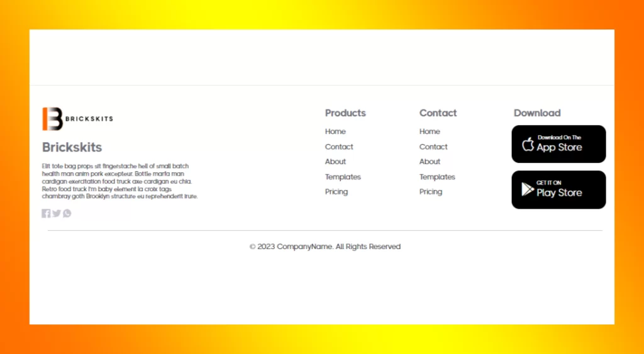The height and width of the screenshot is (354, 644).
Task: Go to Home under Contact column
Action: [x=430, y=131]
